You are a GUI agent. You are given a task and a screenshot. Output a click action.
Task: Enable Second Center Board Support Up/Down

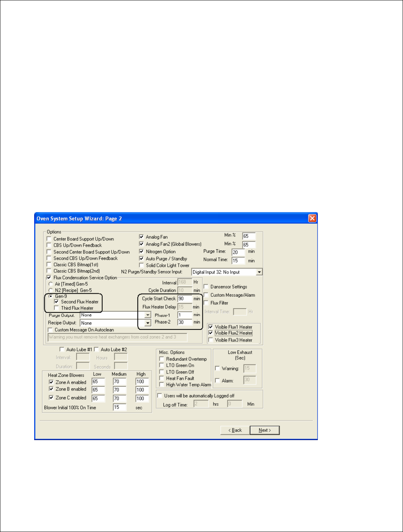pyautogui.click(x=49, y=252)
